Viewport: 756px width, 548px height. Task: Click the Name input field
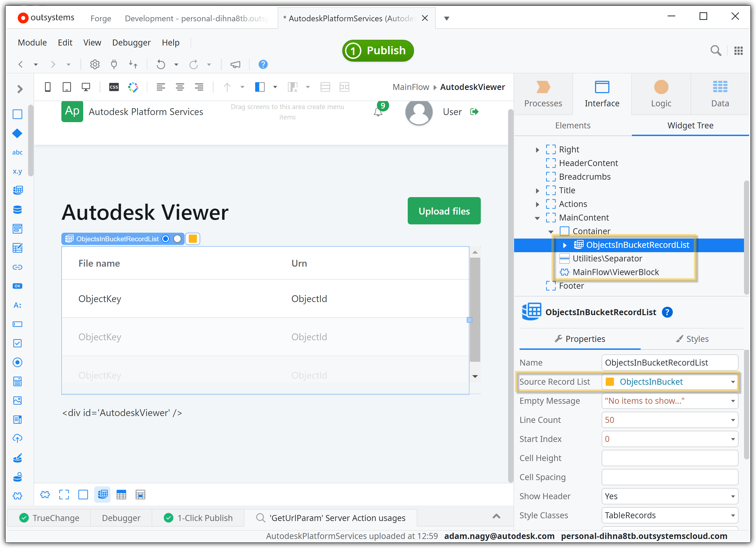click(670, 363)
